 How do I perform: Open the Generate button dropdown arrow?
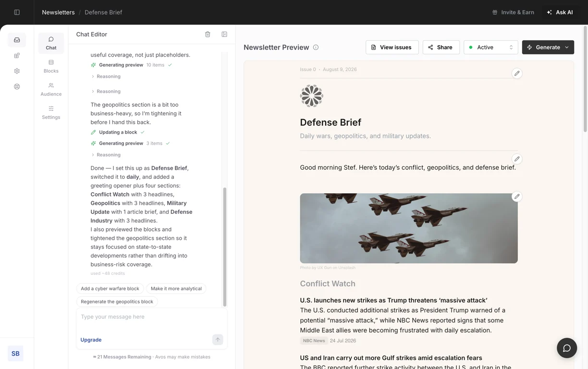click(x=567, y=47)
